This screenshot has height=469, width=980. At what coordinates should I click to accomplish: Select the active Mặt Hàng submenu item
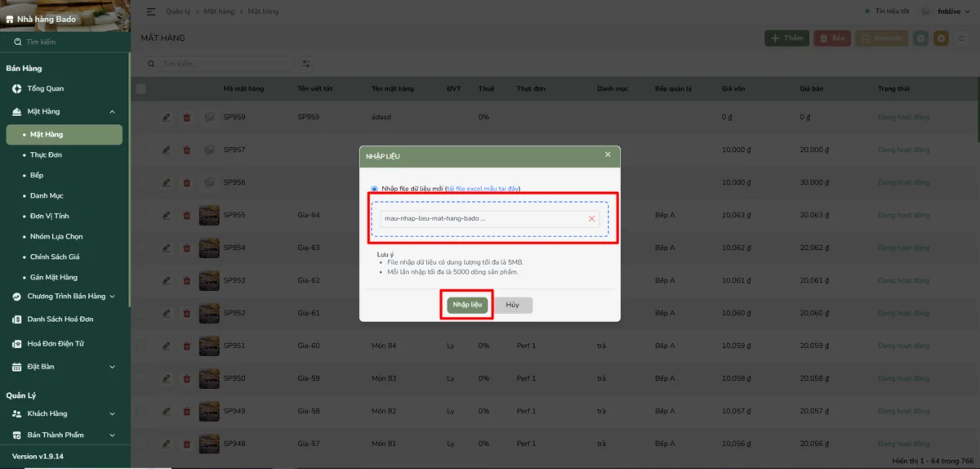65,135
